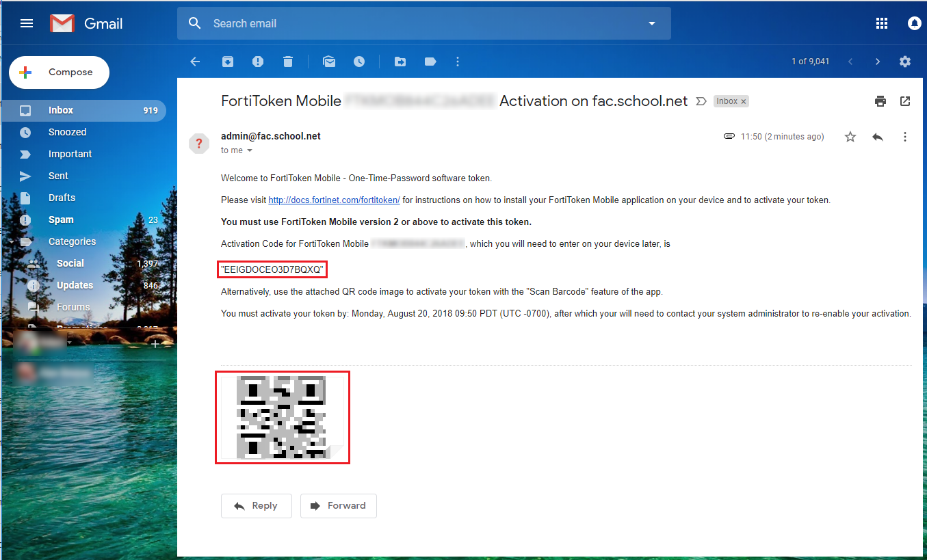Viewport: 927px width, 560px height.
Task: Go to the newer message arrow
Action: point(850,62)
